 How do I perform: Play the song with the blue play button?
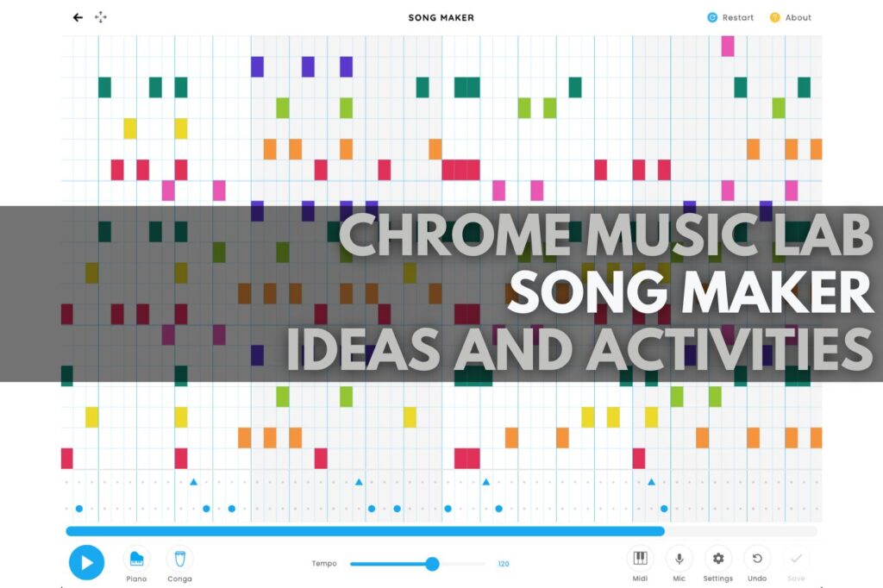click(87, 562)
